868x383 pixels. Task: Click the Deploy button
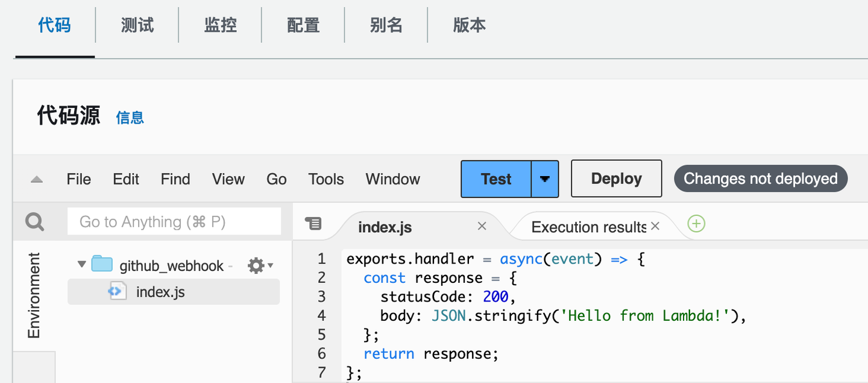617,179
